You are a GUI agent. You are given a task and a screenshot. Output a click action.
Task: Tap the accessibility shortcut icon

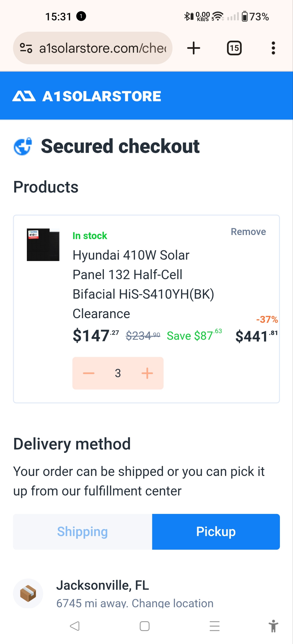pos(273,626)
